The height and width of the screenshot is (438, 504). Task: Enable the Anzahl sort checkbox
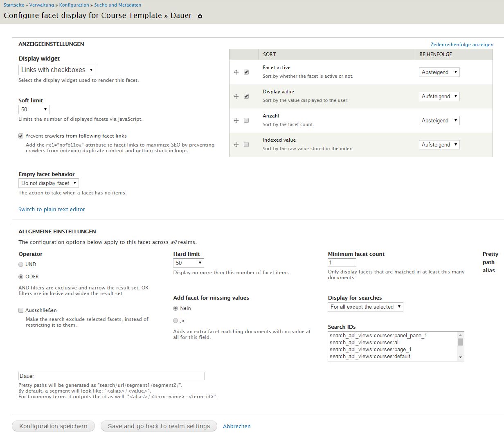(x=246, y=121)
